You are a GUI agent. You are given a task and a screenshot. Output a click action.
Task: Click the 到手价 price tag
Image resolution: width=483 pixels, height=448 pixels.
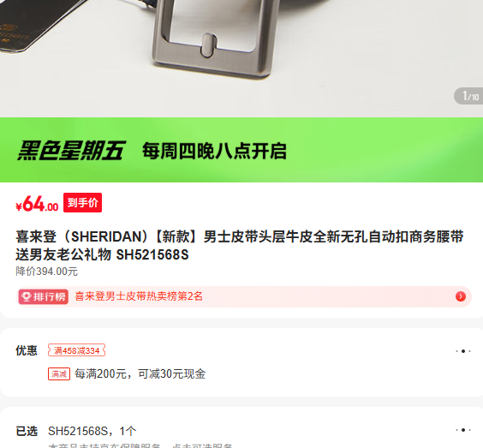click(x=82, y=203)
